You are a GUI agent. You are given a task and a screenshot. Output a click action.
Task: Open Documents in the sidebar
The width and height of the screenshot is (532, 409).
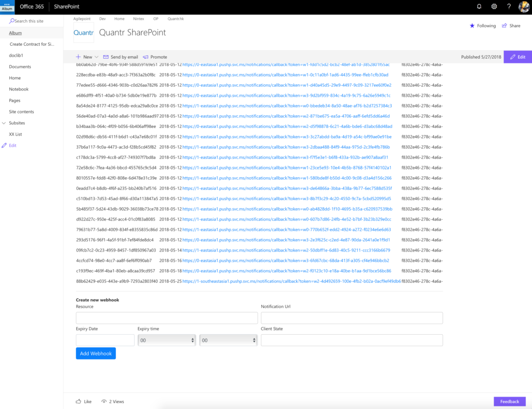click(20, 67)
